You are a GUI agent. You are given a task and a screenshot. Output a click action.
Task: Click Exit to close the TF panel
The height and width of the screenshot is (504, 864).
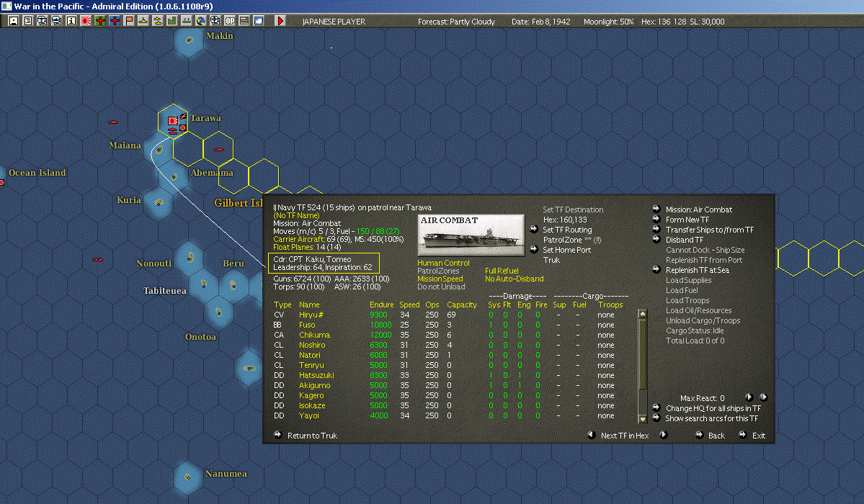(743, 435)
